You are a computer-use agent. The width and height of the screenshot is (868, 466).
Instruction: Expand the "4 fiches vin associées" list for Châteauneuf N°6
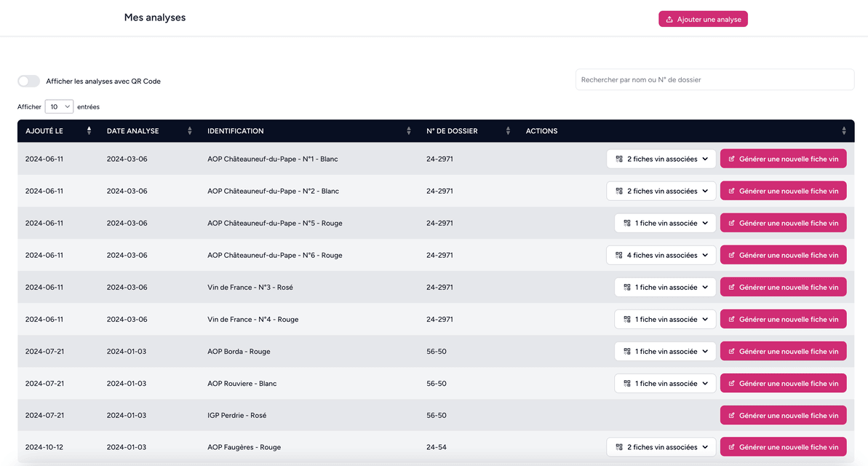[661, 255]
